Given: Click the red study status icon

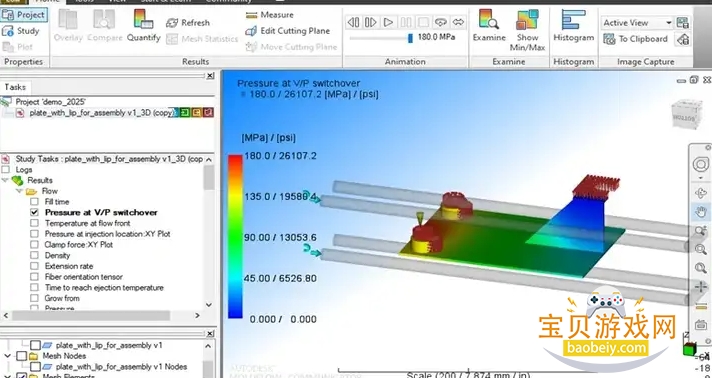Looking at the screenshot, I should 208,113.
